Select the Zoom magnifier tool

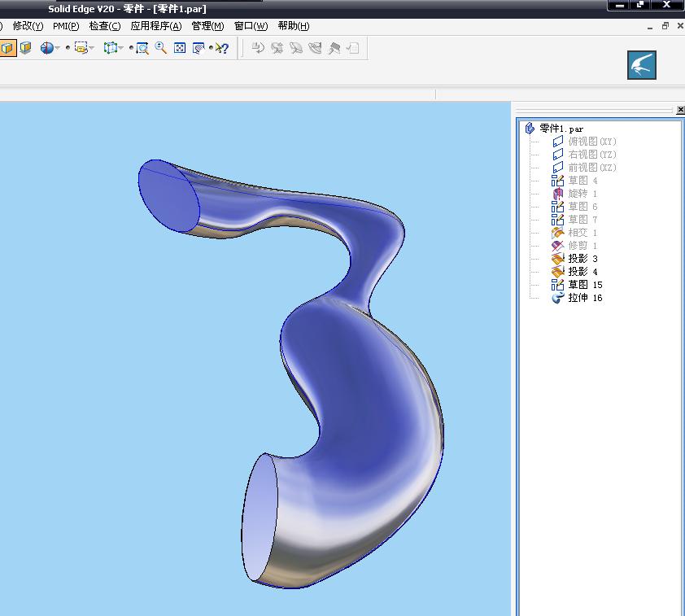161,48
